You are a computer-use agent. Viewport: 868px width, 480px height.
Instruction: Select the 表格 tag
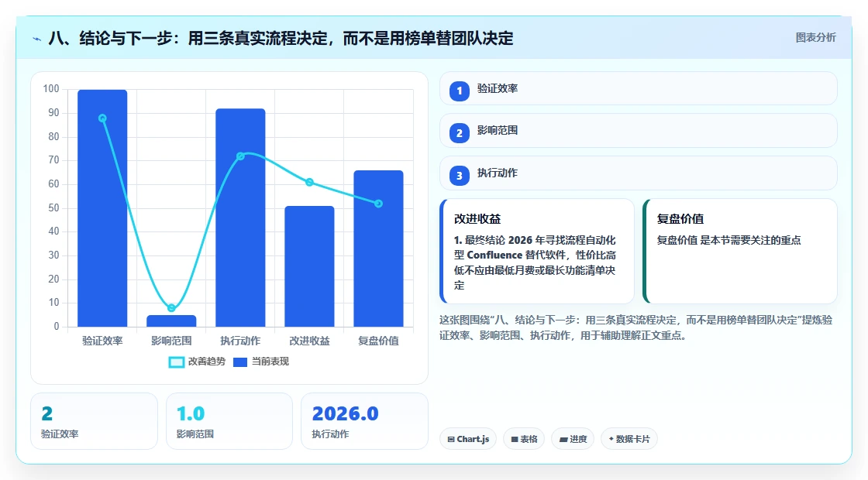tap(524, 439)
